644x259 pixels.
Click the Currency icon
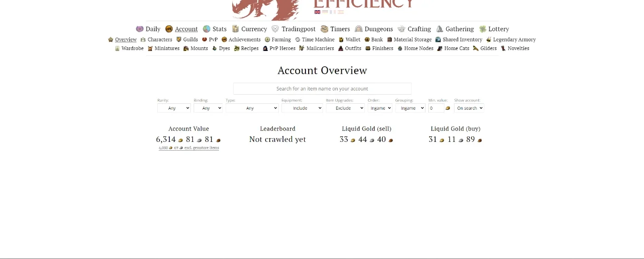click(x=236, y=29)
